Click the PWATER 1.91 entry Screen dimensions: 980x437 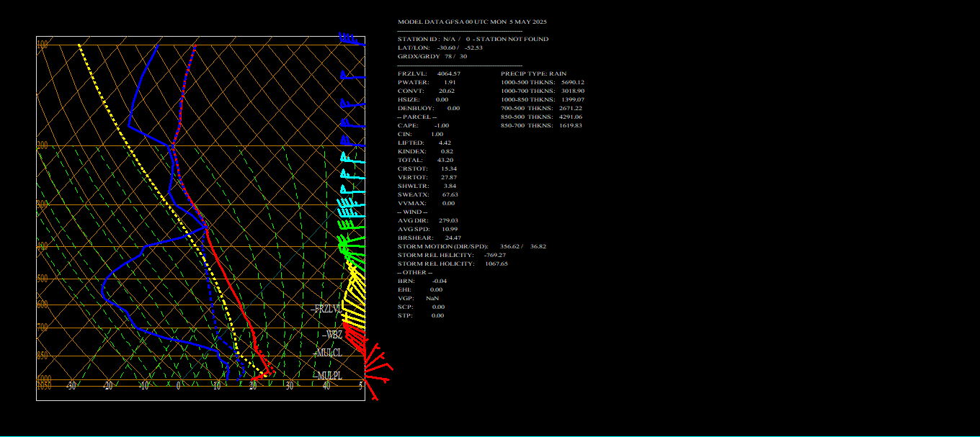pyautogui.click(x=427, y=82)
